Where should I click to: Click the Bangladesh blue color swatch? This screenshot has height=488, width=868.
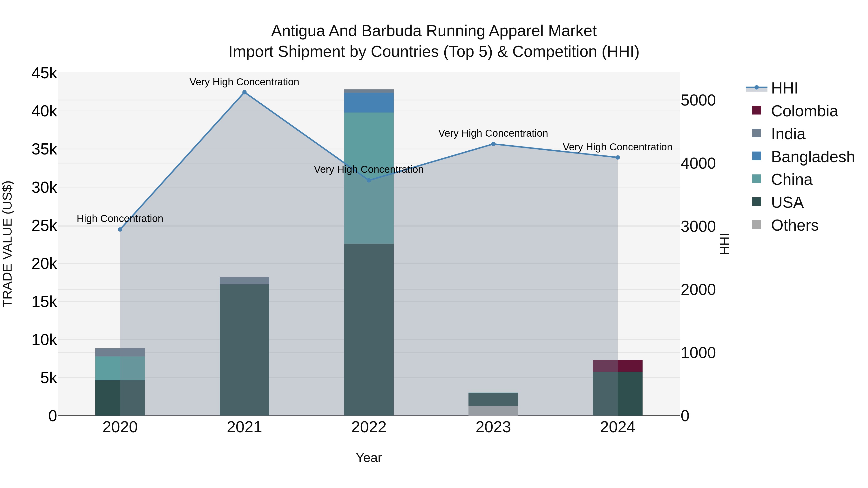tap(756, 156)
